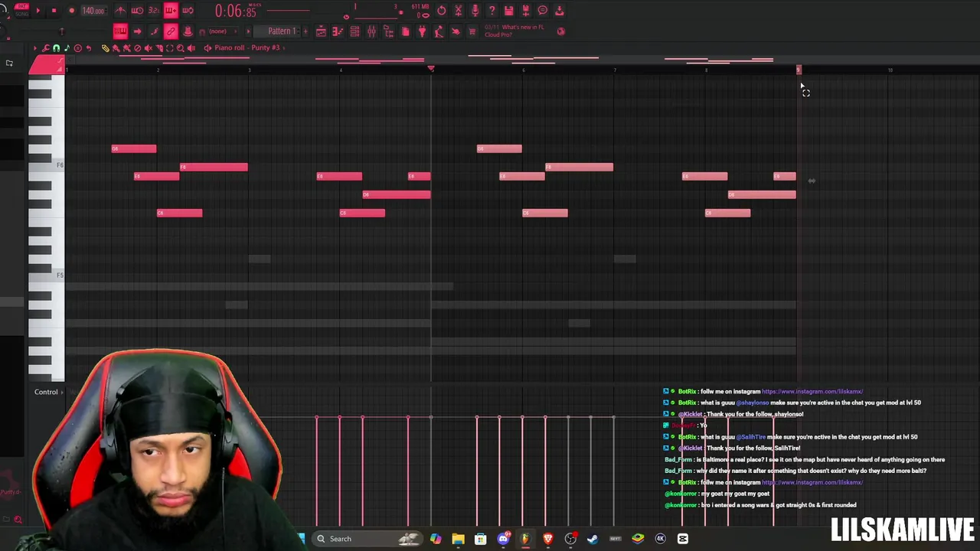Toggle wait for input before recording
The height and width of the screenshot is (551, 980).
coord(137,11)
